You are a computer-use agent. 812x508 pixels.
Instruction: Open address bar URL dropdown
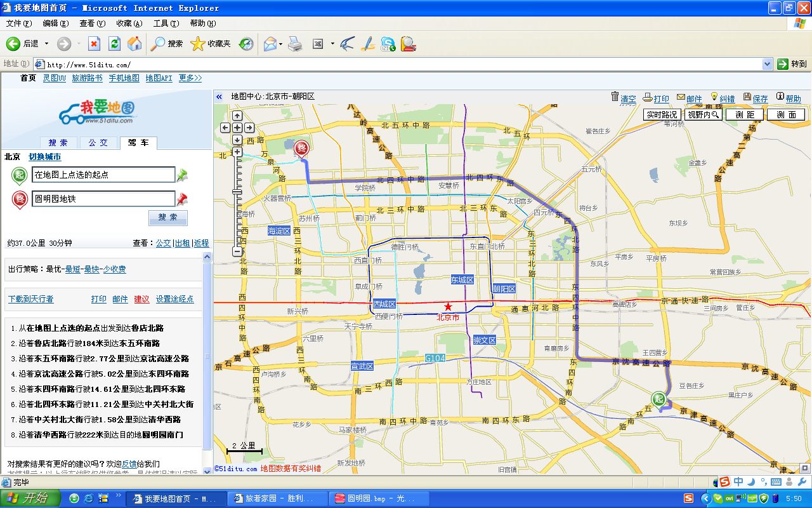tap(767, 64)
